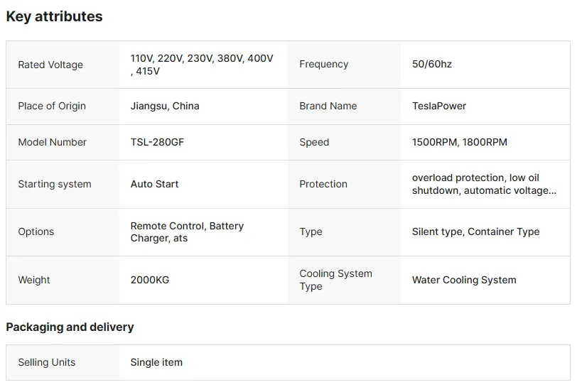Select the 'TSL-280GF' model value

[157, 142]
